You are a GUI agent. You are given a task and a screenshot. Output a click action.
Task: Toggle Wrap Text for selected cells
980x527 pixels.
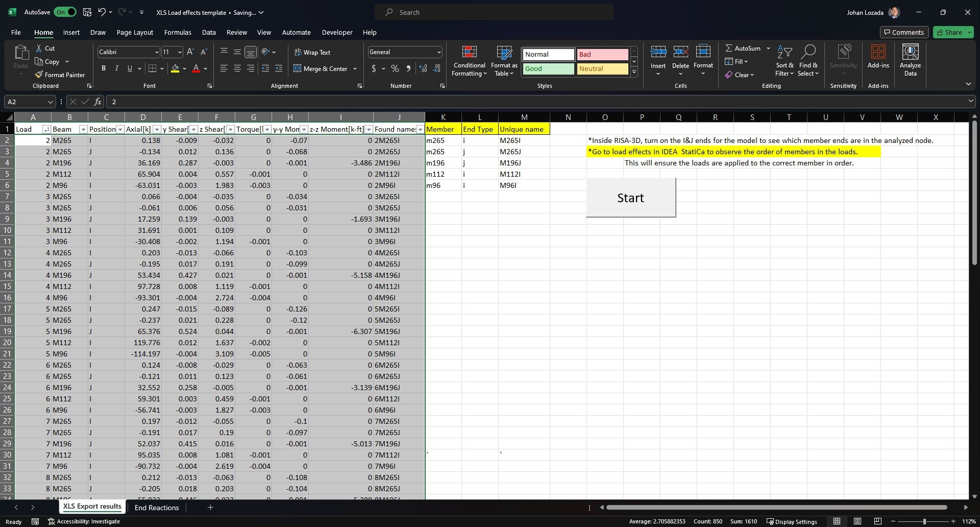[x=312, y=52]
